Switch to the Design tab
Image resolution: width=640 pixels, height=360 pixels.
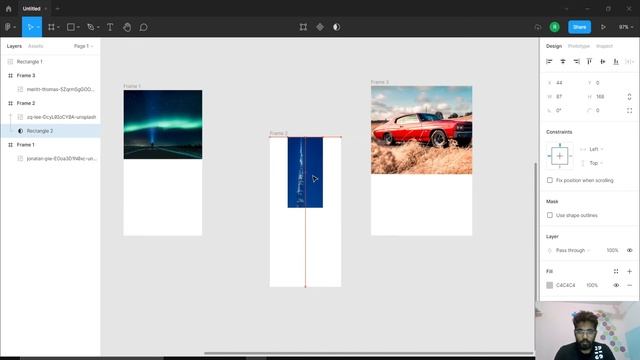pos(554,46)
